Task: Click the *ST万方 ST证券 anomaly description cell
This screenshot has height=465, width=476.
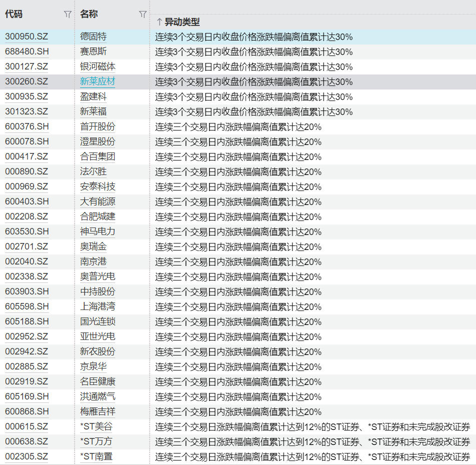Action: [312, 441]
